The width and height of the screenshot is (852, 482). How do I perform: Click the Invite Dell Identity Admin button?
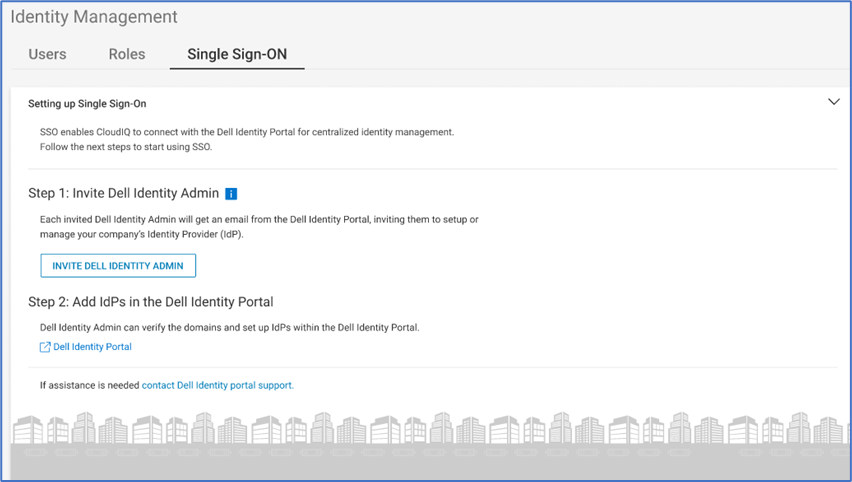(118, 266)
